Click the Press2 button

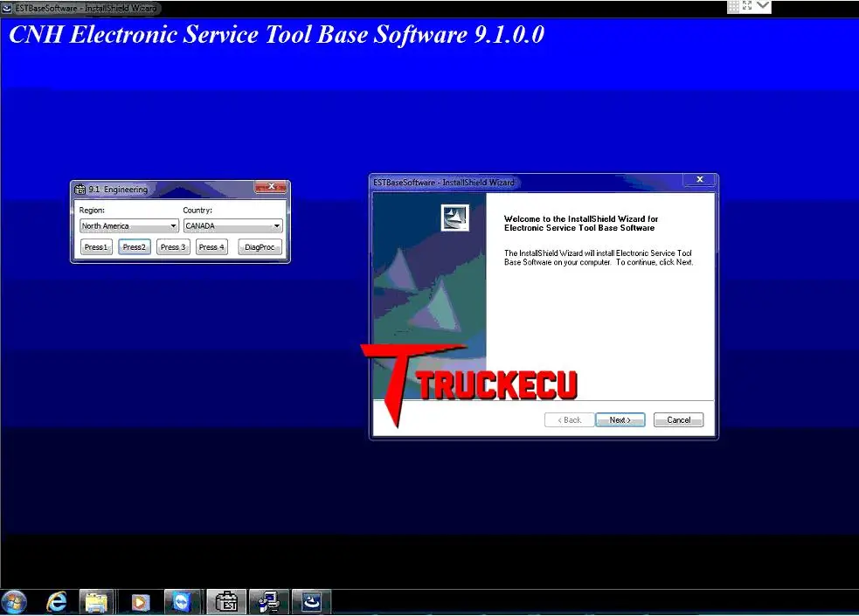[x=135, y=247]
